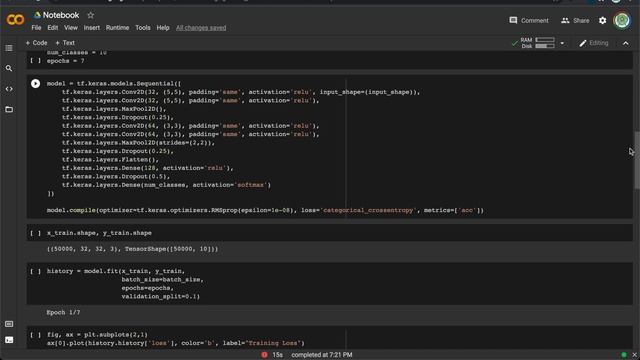Click the notebook vertical scrollbar
Screen dimensions: 640x360
coord(637,160)
